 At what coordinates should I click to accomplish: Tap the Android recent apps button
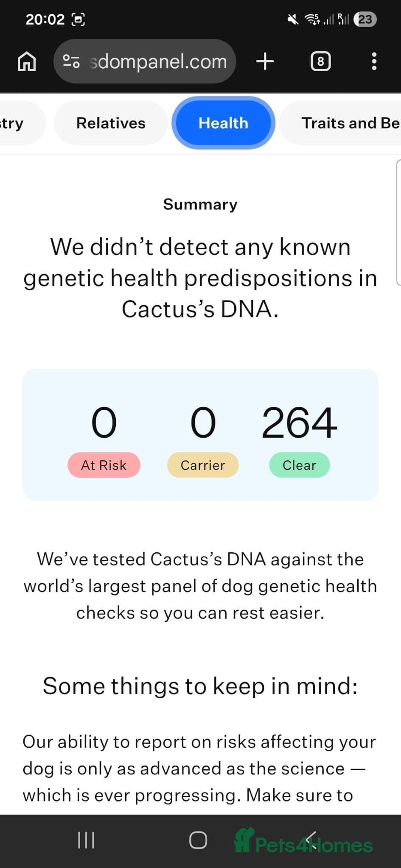click(x=86, y=840)
